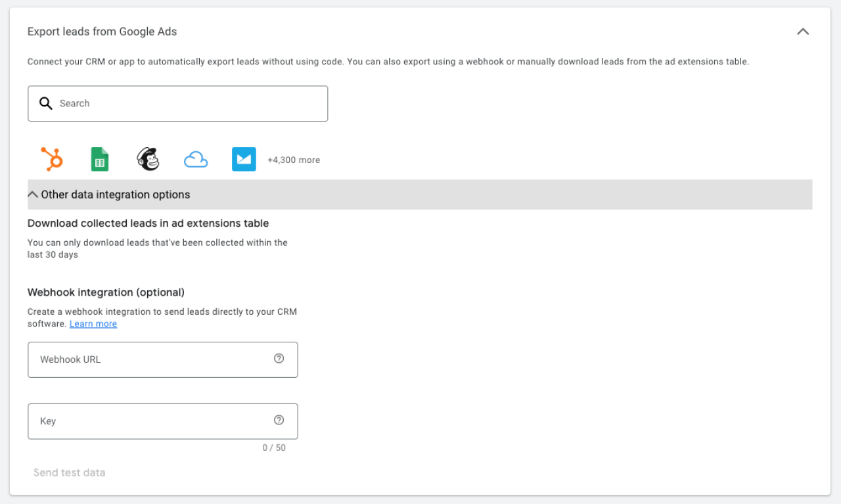Viewport: 841px width, 504px height.
Task: Click the Connect your CRM description text
Action: (x=388, y=62)
